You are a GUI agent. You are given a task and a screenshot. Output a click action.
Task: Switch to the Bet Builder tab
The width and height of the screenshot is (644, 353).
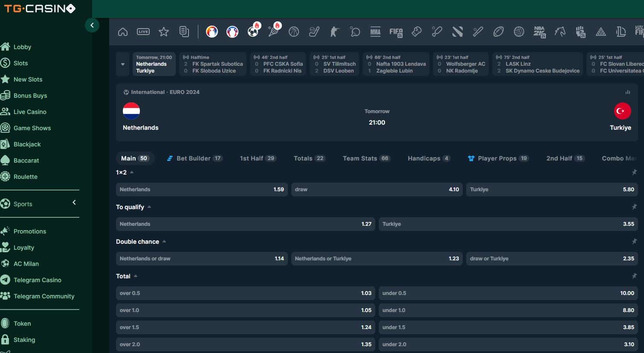tap(194, 158)
